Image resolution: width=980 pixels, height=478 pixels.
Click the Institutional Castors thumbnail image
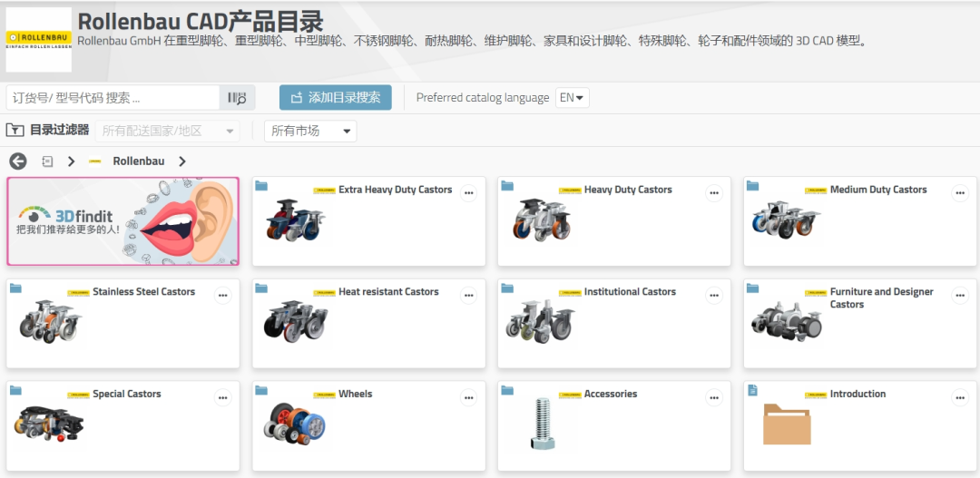(x=541, y=321)
